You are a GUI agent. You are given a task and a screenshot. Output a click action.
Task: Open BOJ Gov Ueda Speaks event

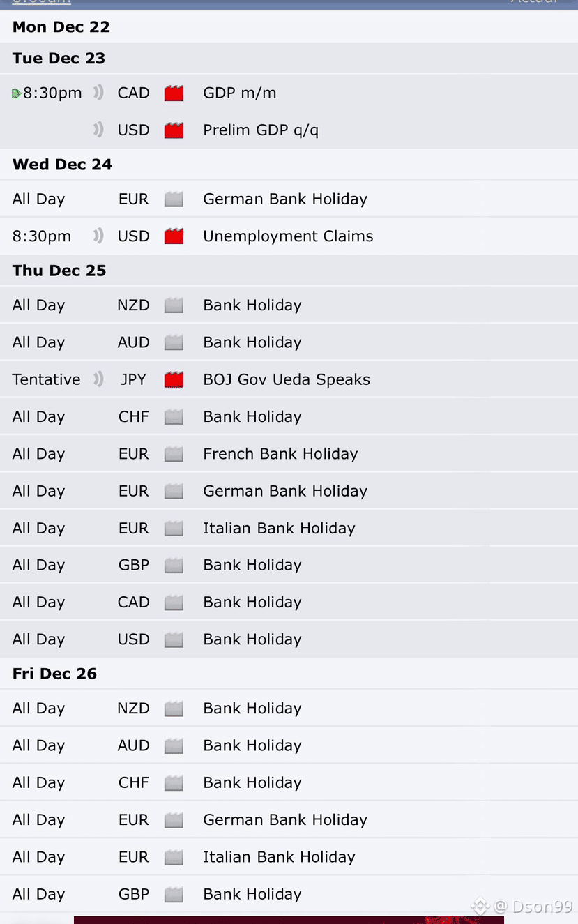[x=287, y=379]
